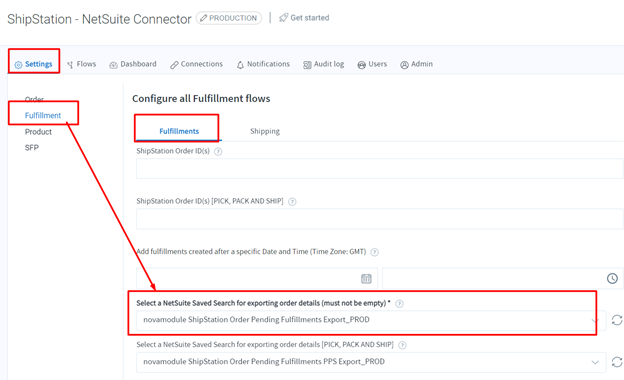
Task: Select Fulfillment in the settings sidebar
Action: click(43, 115)
